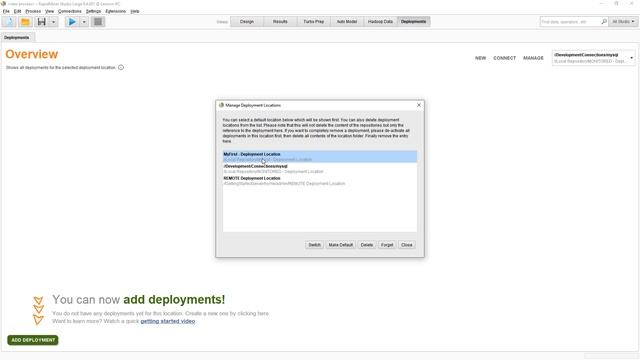Click the Manage Deployment Locations dialog title icon
Screen dimensions: 640x360
coord(221,105)
